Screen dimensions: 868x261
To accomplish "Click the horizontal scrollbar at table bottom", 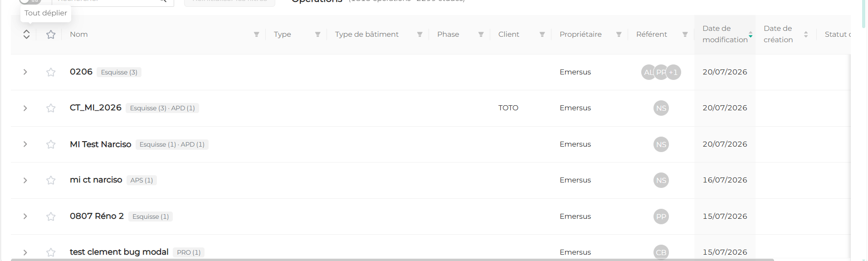I will pos(392,260).
